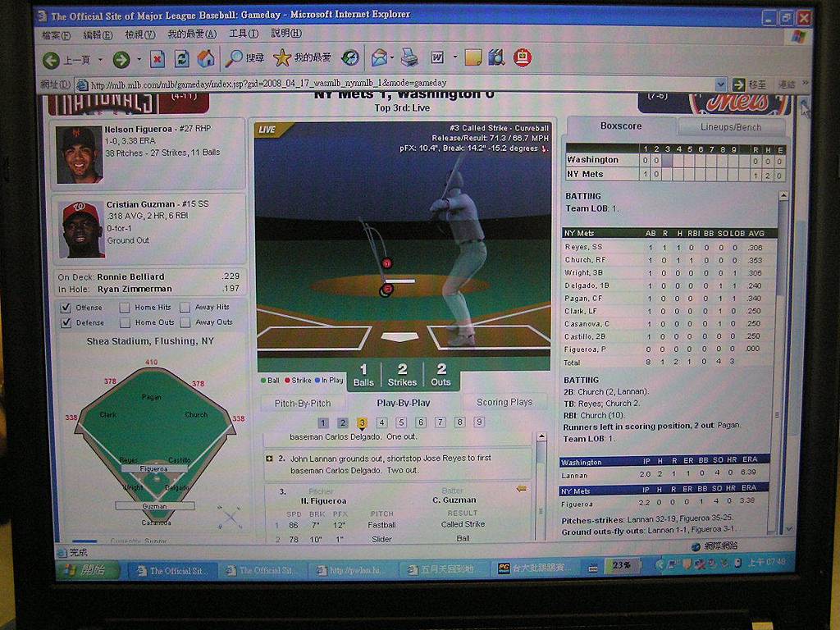The image size is (840, 630).
Task: Click pitch marker 1 in strike zone
Action: tap(387, 263)
